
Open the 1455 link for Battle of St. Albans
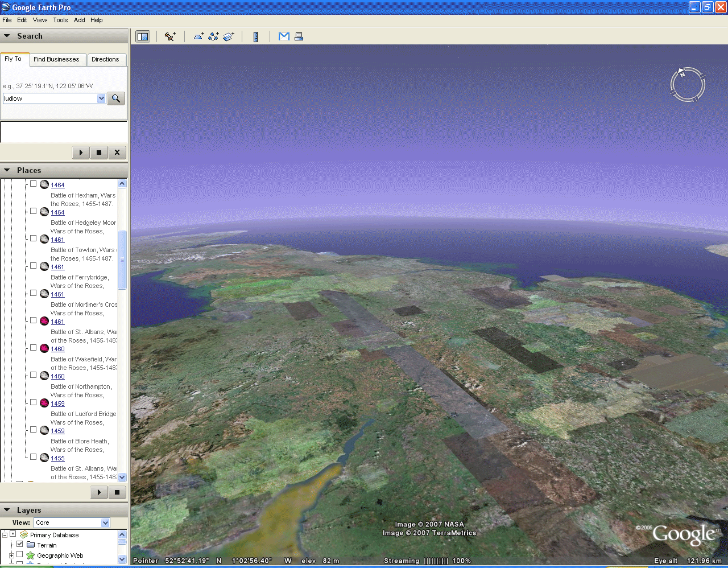[57, 458]
